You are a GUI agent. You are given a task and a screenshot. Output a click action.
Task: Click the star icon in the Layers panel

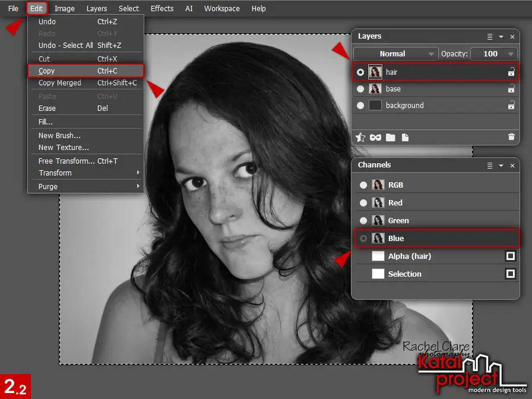click(360, 137)
